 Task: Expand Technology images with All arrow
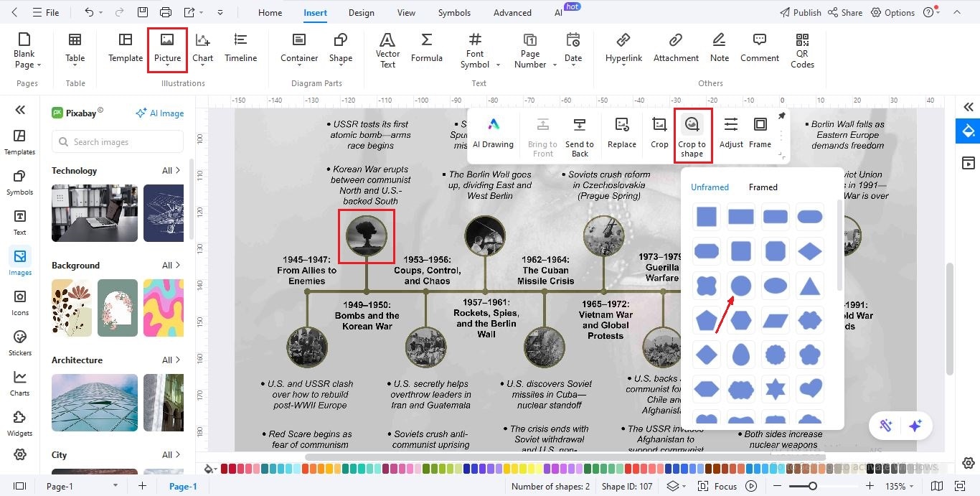coord(171,171)
